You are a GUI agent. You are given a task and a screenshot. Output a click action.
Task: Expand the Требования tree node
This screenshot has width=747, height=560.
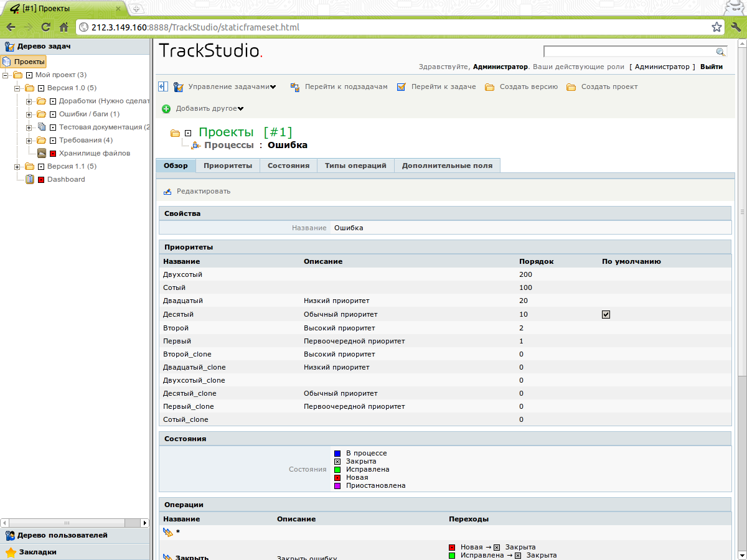pyautogui.click(x=29, y=140)
